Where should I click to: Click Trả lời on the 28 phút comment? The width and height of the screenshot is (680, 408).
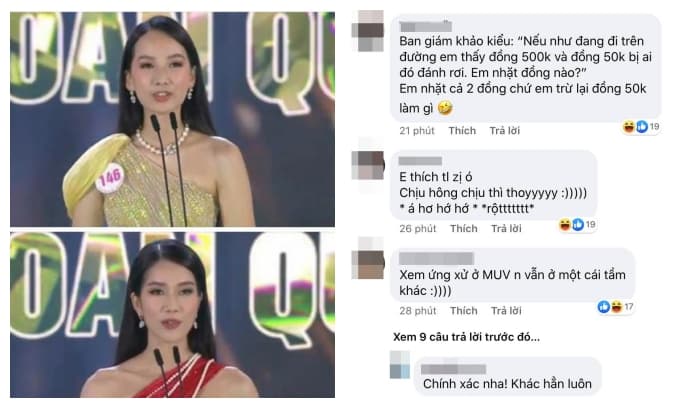[506, 310]
